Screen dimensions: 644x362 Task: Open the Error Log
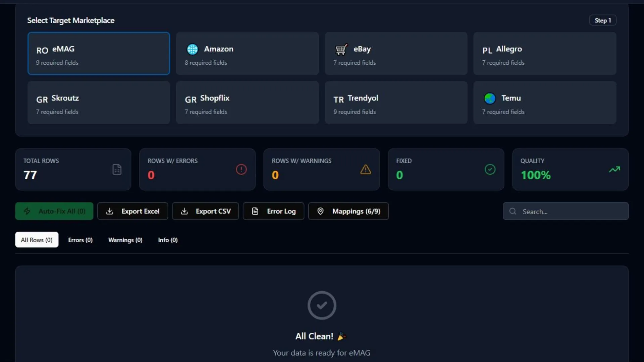273,211
